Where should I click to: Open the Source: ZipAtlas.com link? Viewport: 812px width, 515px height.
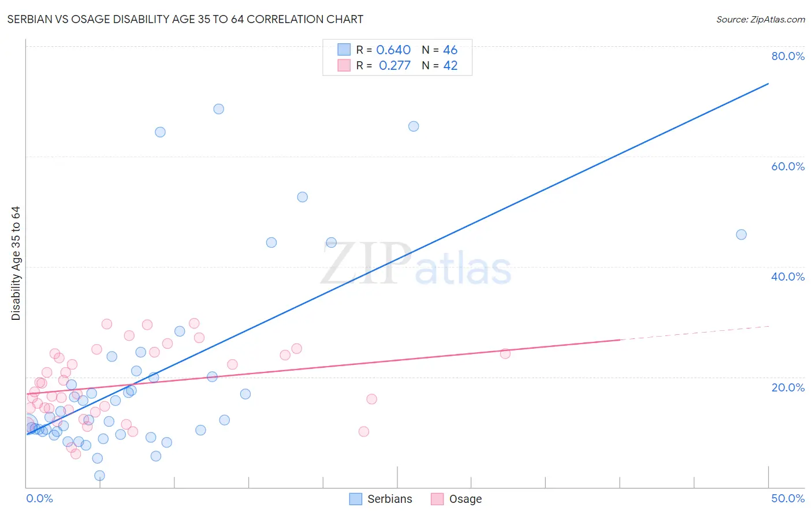(761, 19)
